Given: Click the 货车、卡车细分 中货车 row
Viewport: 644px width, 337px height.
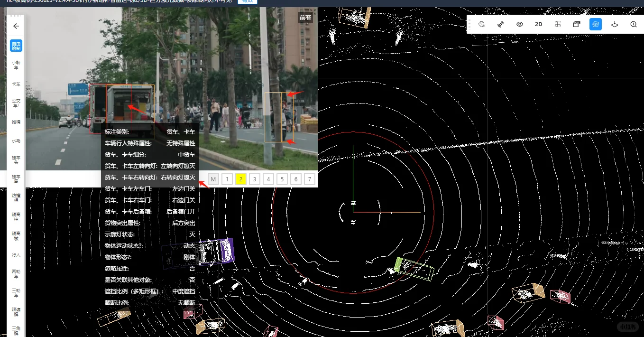Looking at the screenshot, I should pyautogui.click(x=150, y=154).
